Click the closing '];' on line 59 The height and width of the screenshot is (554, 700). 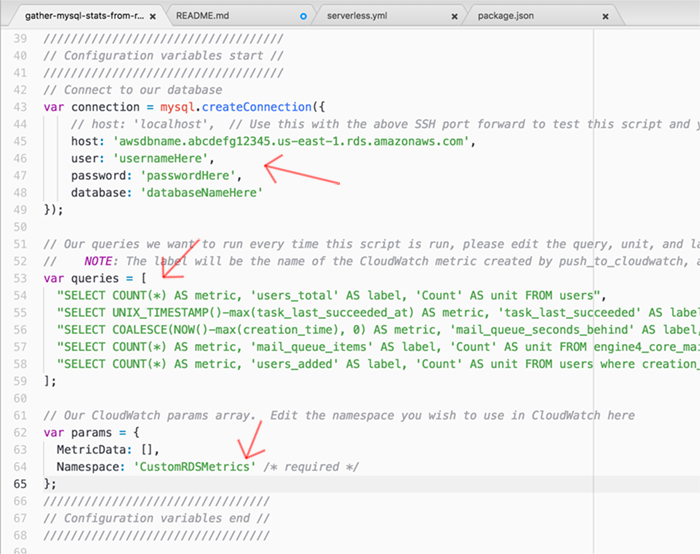point(50,381)
